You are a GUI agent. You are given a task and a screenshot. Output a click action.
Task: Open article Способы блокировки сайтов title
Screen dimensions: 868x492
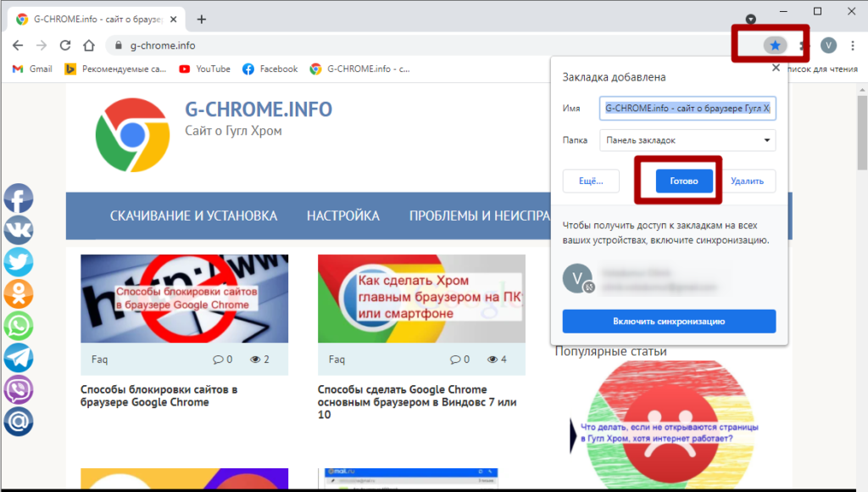pos(159,395)
